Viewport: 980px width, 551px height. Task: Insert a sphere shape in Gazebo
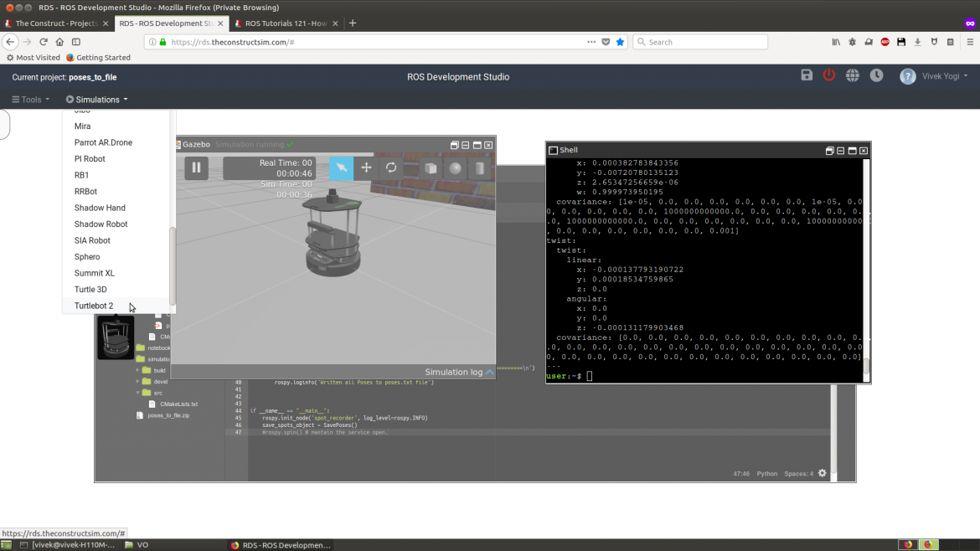pyautogui.click(x=456, y=168)
